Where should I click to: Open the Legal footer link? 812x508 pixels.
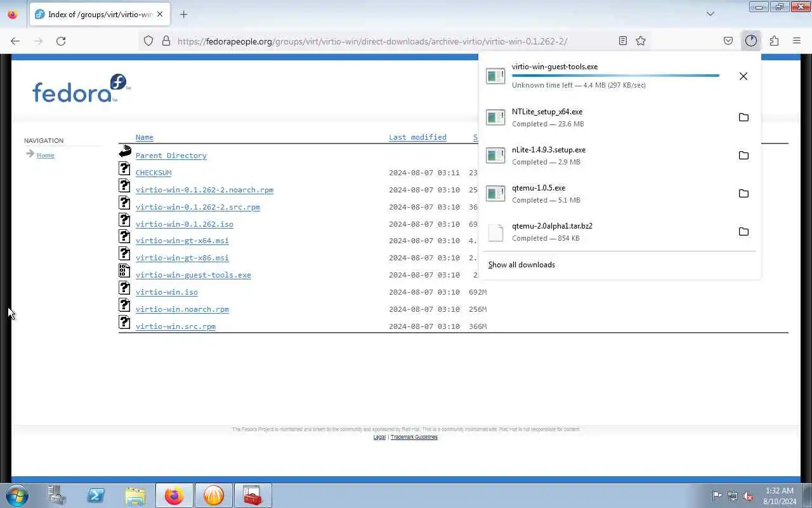click(x=379, y=437)
